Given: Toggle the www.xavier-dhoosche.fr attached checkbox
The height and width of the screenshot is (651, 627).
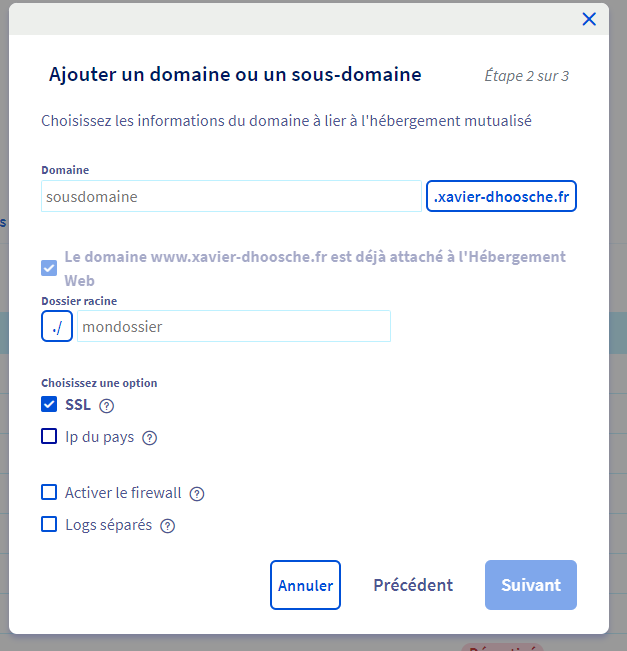Looking at the screenshot, I should coord(49,268).
